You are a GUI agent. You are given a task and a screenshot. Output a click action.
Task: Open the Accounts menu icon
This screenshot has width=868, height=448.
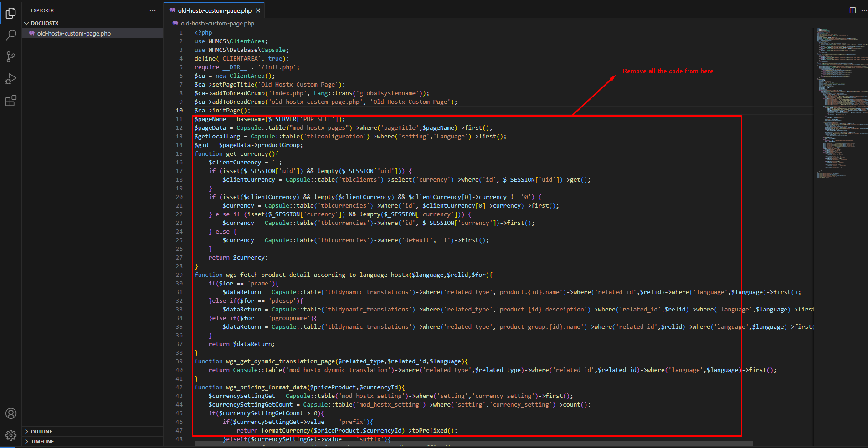(x=11, y=413)
